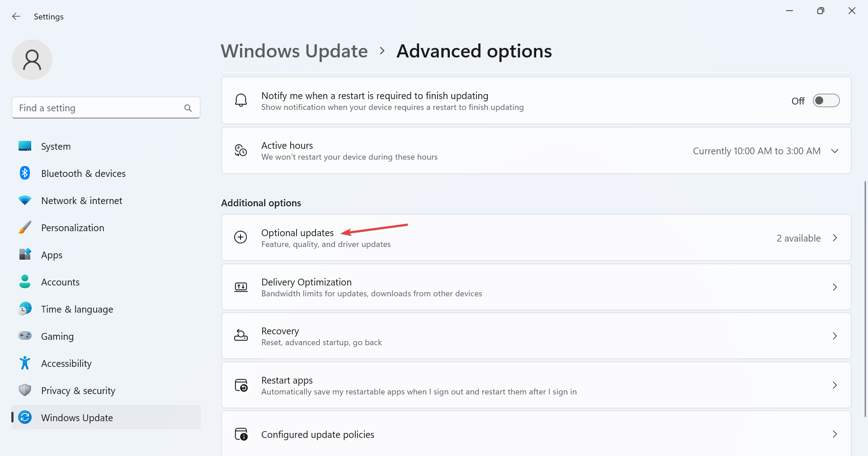Click Windows Update breadcrumb link

pyautogui.click(x=294, y=51)
